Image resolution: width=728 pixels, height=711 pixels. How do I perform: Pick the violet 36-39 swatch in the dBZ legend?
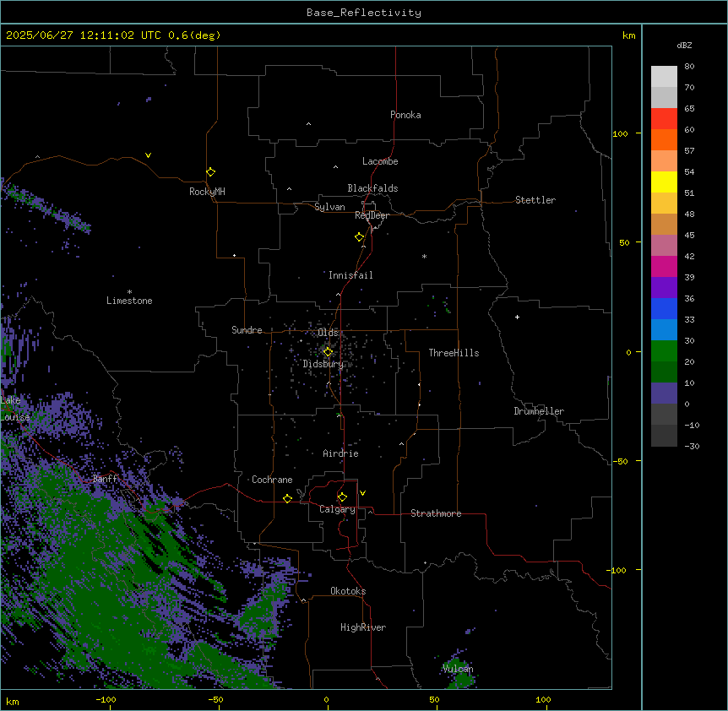pos(664,288)
